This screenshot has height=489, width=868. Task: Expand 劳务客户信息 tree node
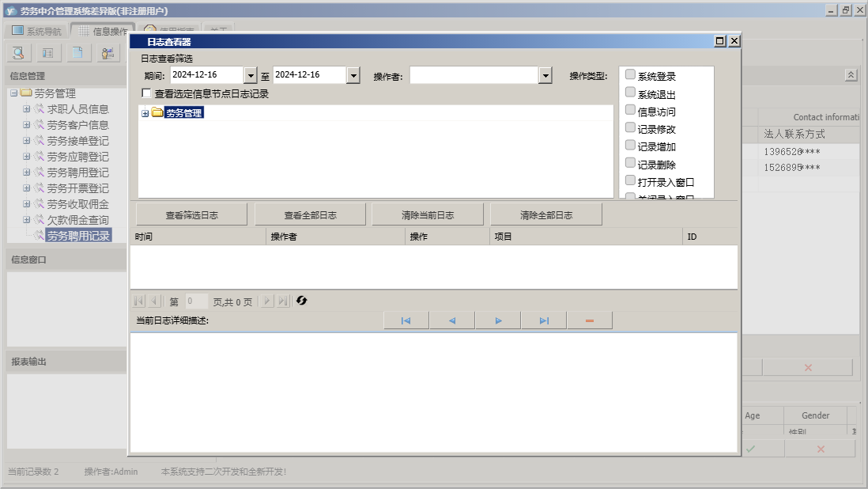point(26,125)
